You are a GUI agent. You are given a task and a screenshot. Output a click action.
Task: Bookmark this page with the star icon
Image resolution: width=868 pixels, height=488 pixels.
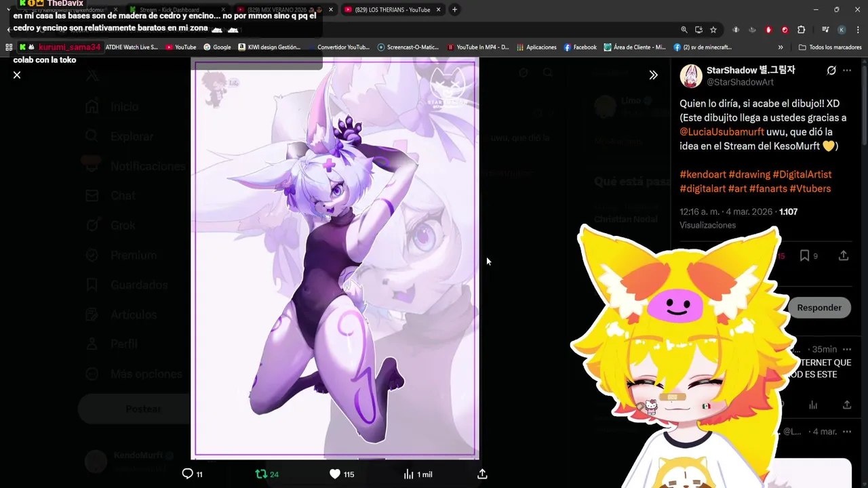pyautogui.click(x=713, y=30)
